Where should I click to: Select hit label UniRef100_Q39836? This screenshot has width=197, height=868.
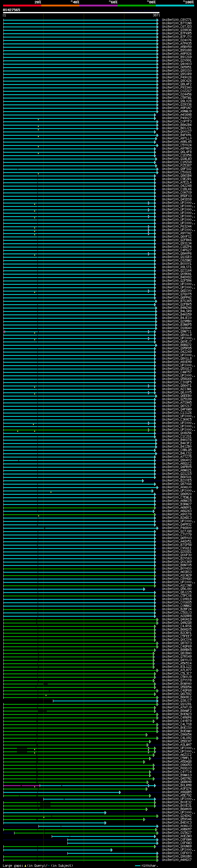point(177,30)
